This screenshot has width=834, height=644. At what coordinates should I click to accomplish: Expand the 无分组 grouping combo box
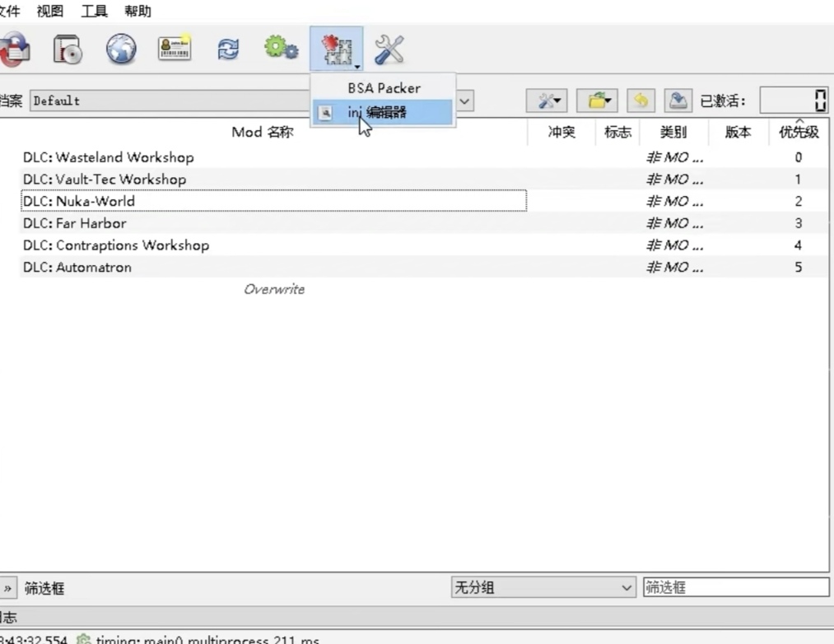pyautogui.click(x=543, y=587)
